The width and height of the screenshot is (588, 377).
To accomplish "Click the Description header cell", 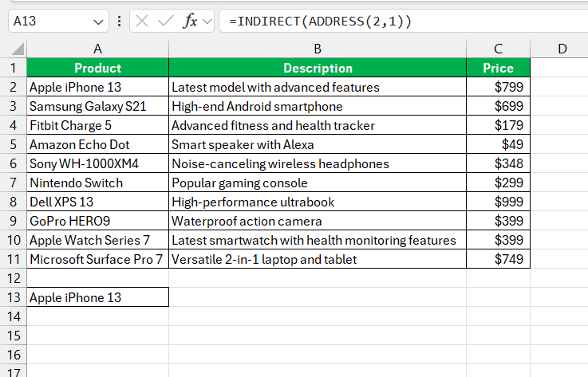I will pyautogui.click(x=318, y=68).
